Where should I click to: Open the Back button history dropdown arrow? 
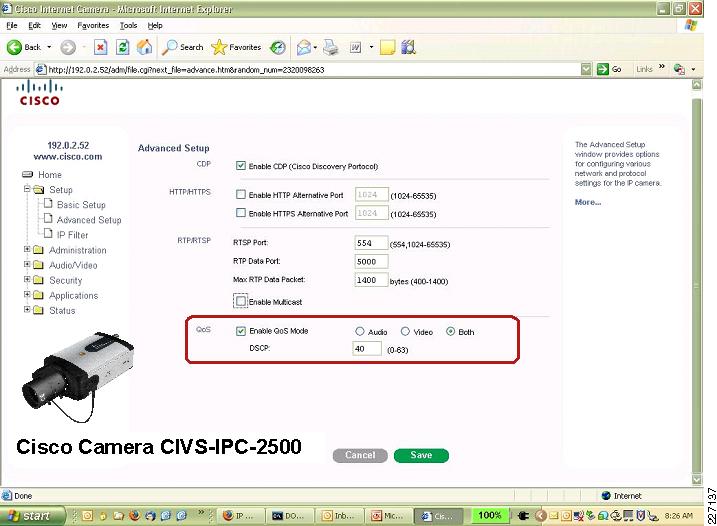pos(49,47)
